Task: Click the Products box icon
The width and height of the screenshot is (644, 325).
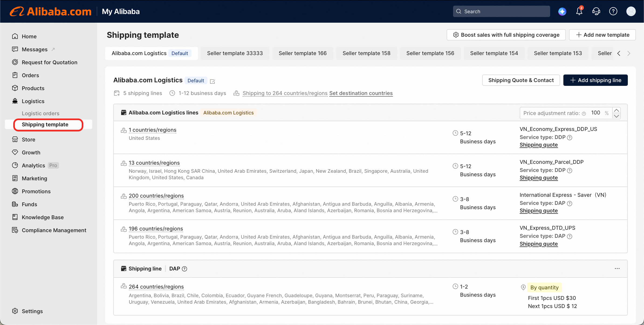Action: coord(15,88)
